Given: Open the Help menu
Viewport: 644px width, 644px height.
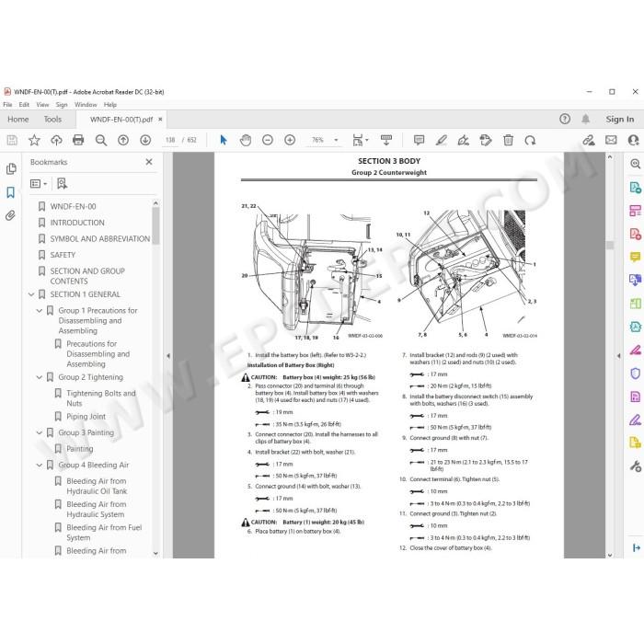Looking at the screenshot, I should (110, 105).
